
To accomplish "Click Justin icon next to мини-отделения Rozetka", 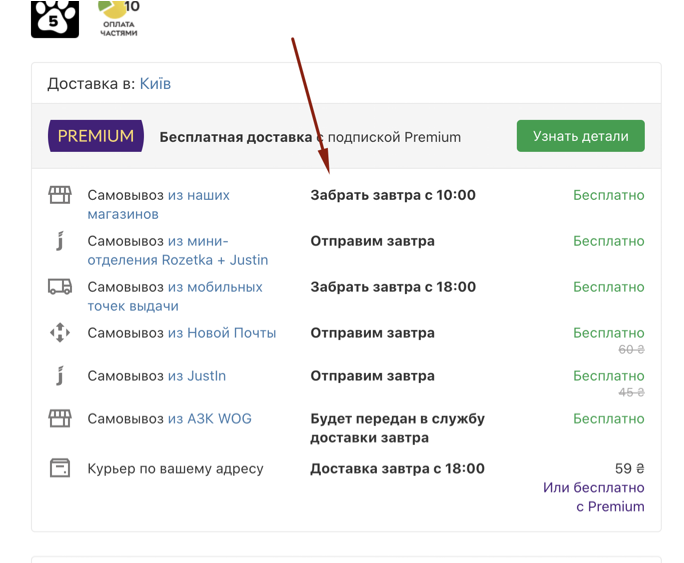I will 60,241.
